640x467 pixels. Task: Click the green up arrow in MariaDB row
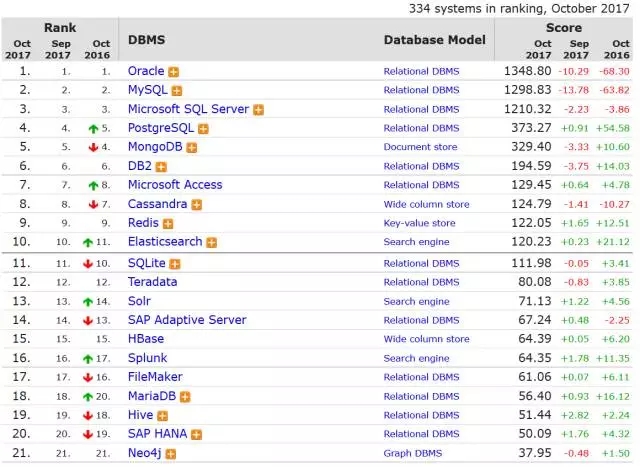click(88, 396)
